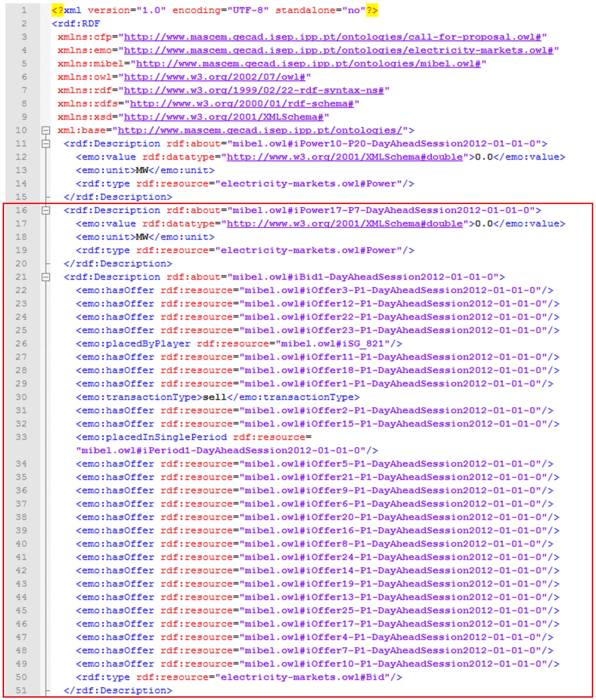
Task: Open the electricity-markets.owl namespace URL
Action: [338, 50]
